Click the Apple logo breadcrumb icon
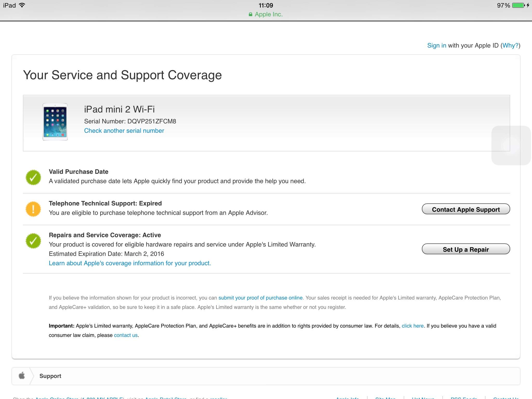The image size is (532, 399). click(22, 376)
